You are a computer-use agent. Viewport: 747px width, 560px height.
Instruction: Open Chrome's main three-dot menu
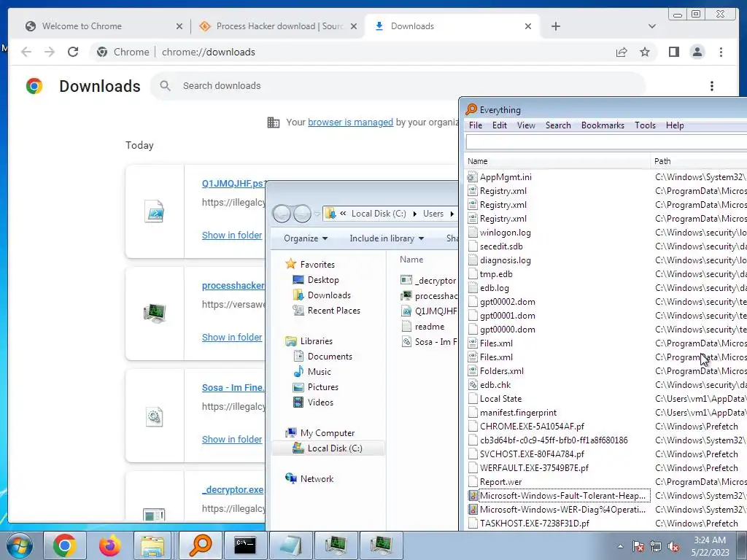pyautogui.click(x=721, y=52)
